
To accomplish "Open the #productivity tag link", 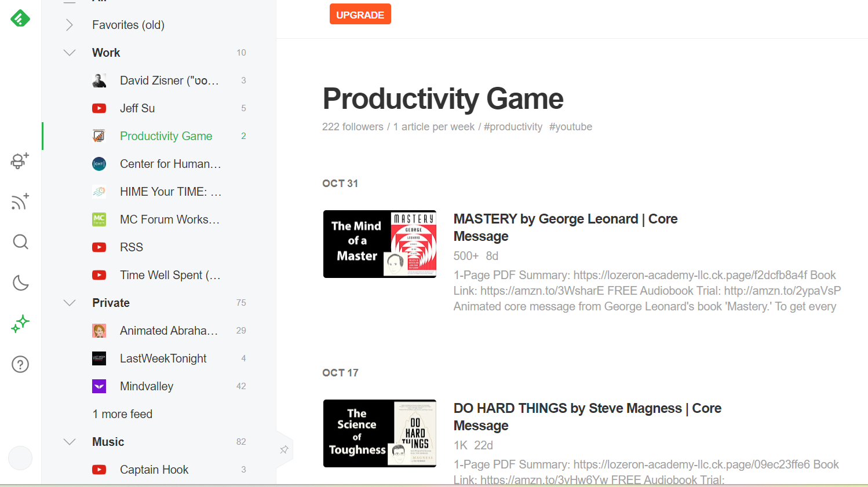I will click(x=513, y=126).
